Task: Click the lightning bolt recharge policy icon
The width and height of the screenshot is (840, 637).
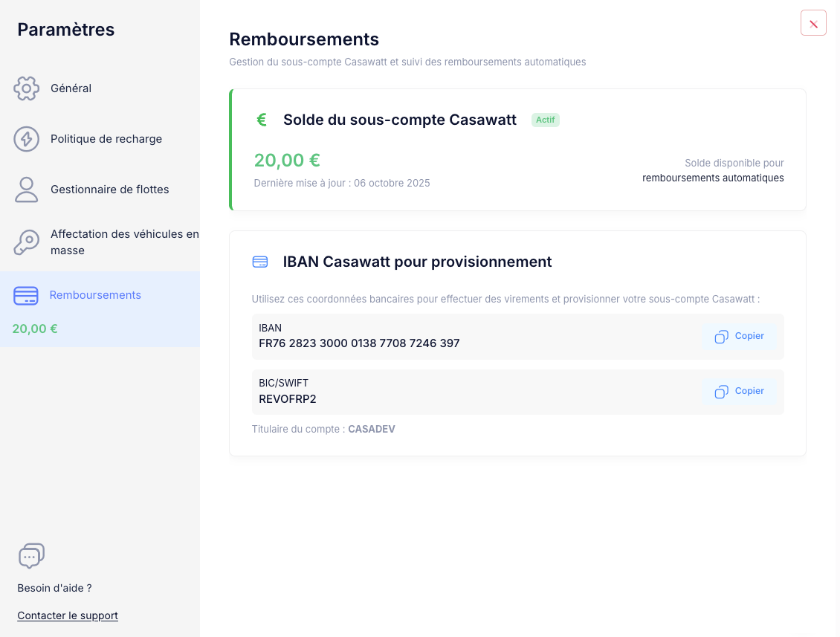Action: tap(27, 139)
